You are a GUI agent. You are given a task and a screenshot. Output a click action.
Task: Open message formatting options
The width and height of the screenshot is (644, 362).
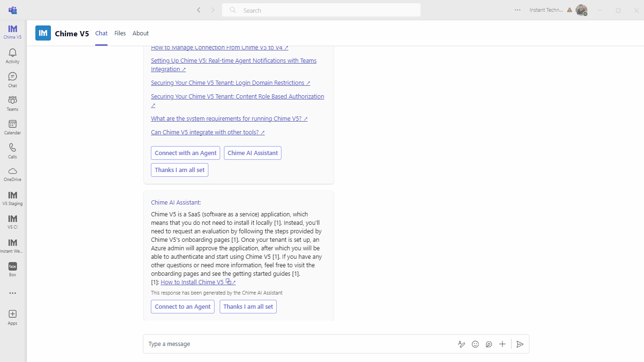[x=462, y=344]
